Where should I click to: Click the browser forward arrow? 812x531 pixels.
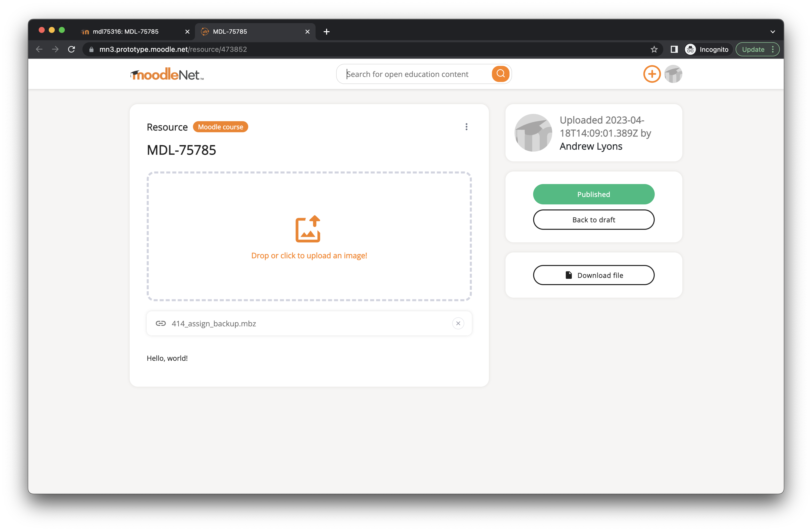(x=55, y=49)
